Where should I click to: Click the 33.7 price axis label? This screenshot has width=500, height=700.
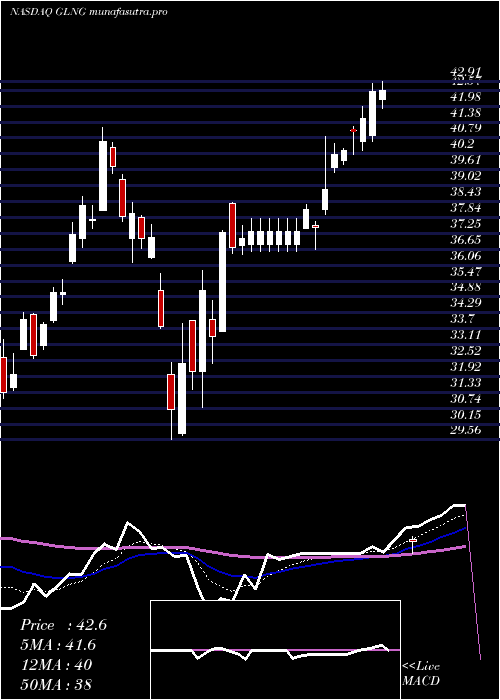[462, 320]
